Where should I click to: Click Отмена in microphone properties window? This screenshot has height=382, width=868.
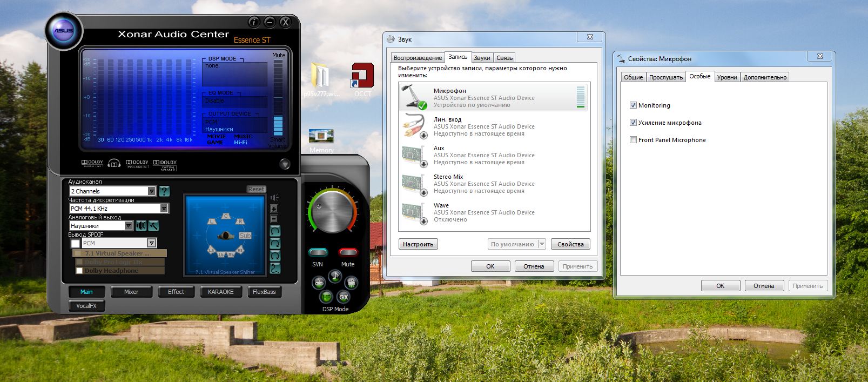tap(764, 286)
